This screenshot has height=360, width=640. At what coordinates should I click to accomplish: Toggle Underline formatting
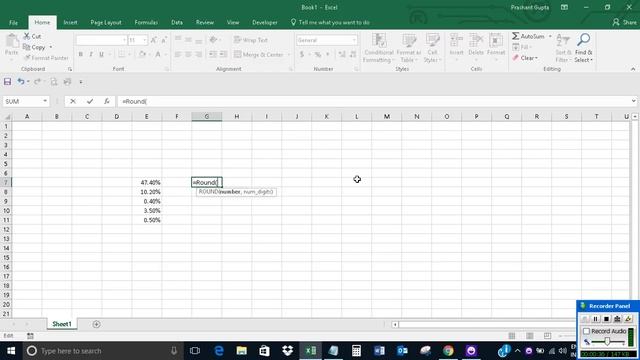[x=101, y=54]
